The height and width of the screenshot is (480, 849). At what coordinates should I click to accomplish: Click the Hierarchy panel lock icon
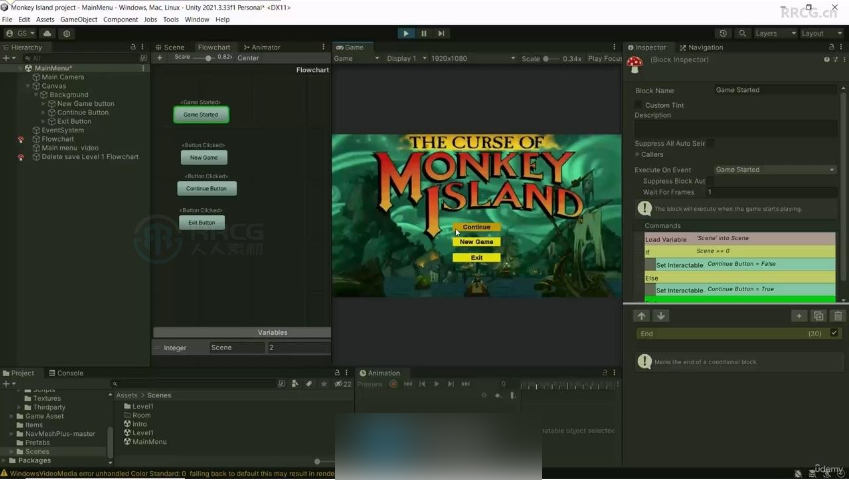click(133, 48)
